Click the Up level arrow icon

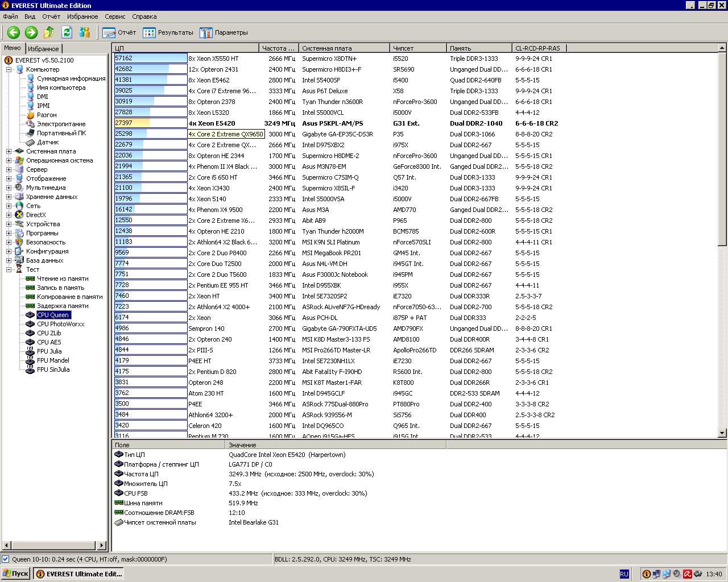click(x=49, y=32)
